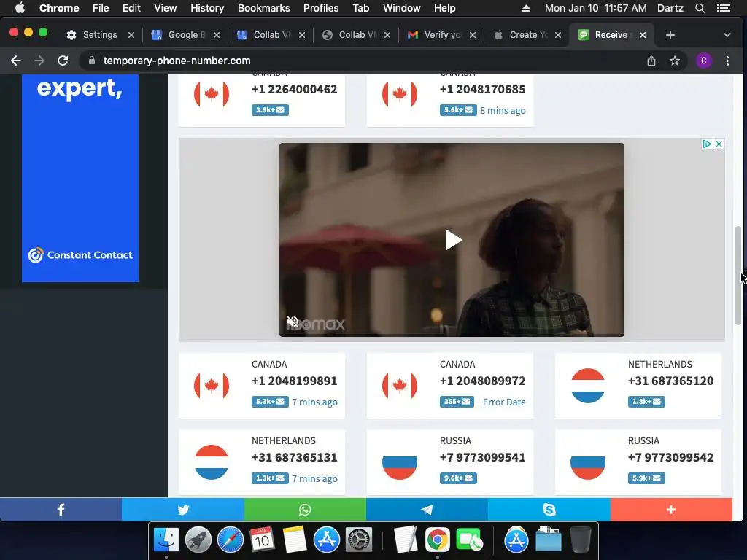Switch to the Settings tab
Screen dimensions: 747x560
pyautogui.click(x=99, y=35)
